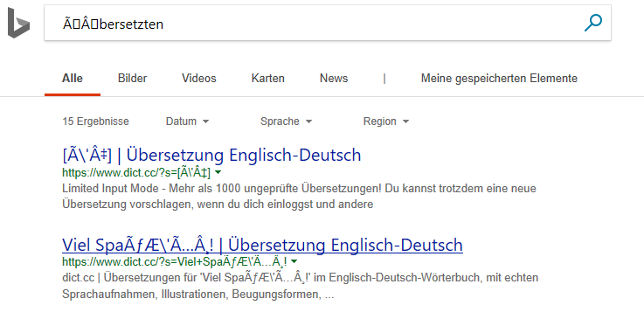Click the Bing logo
This screenshot has height=319, width=644.
point(18,23)
